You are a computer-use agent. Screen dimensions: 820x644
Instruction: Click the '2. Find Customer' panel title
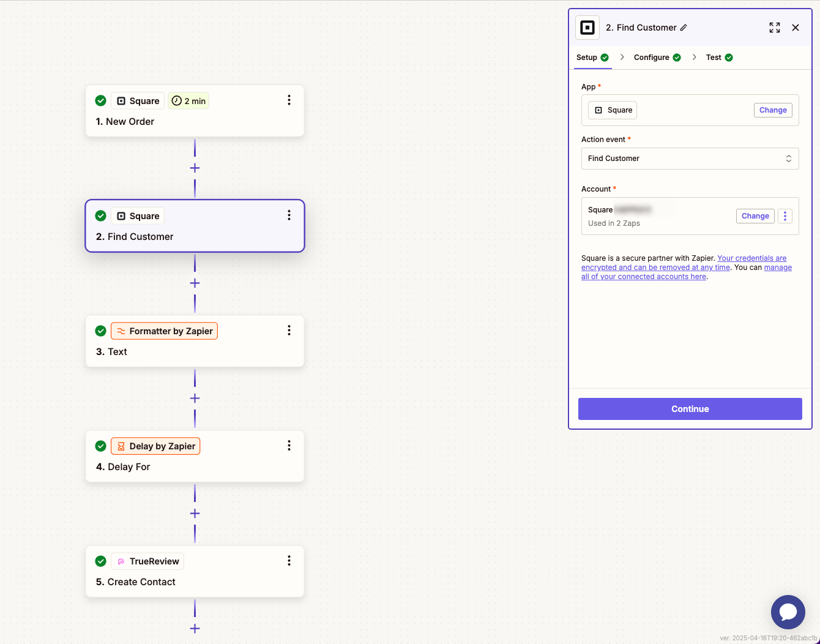(x=641, y=28)
